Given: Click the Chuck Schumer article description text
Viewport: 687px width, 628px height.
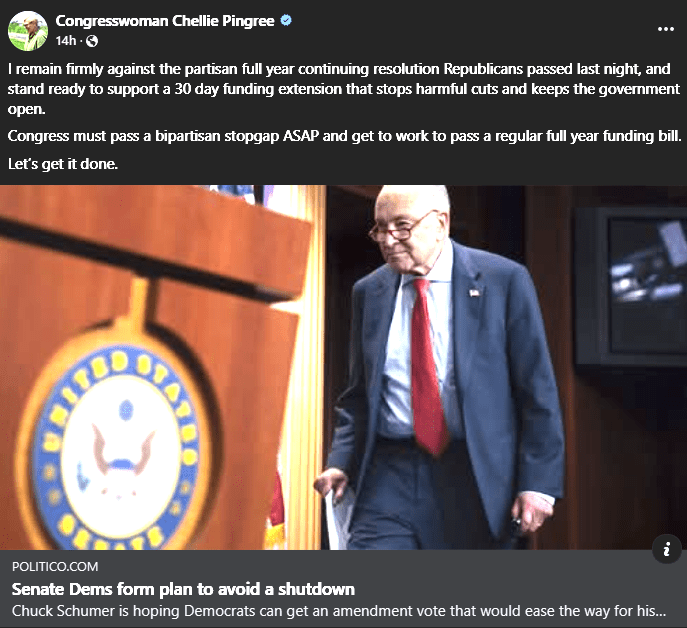Looking at the screenshot, I should pos(339,611).
